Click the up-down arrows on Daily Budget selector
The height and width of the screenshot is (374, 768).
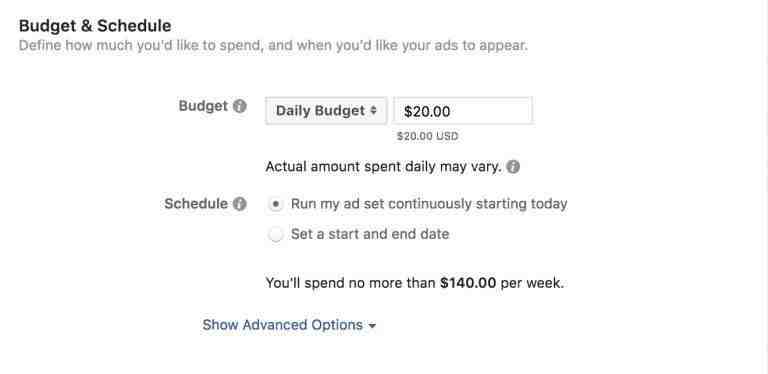coord(373,111)
